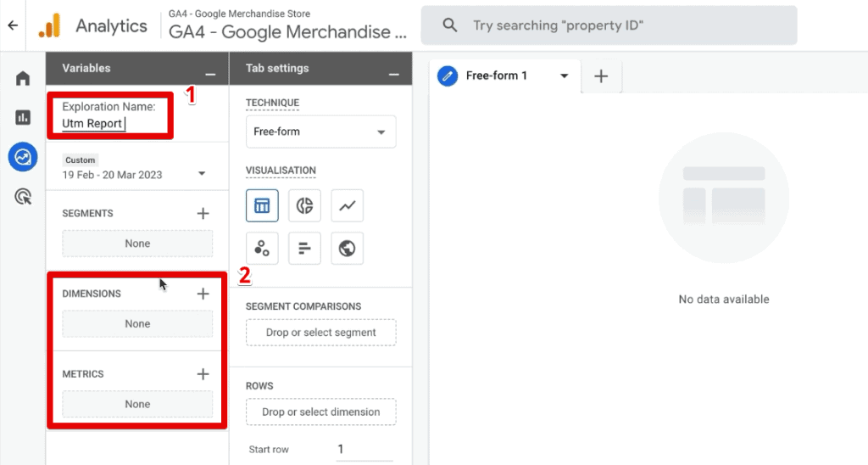The width and height of the screenshot is (868, 465).
Task: Click the Tab settings panel header
Action: 320,68
